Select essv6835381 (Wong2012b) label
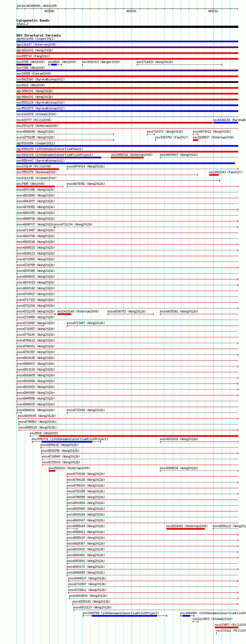Image resolution: width=246 pixels, height=644 pixels. (179, 311)
